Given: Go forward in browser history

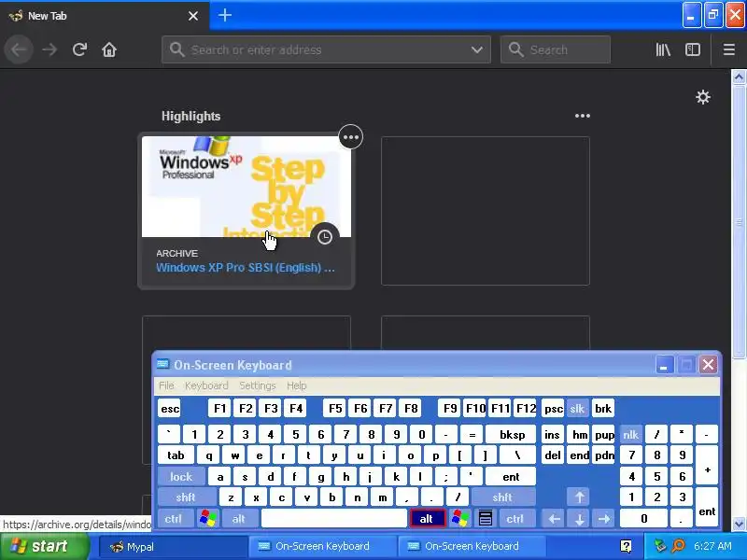Looking at the screenshot, I should [x=49, y=49].
